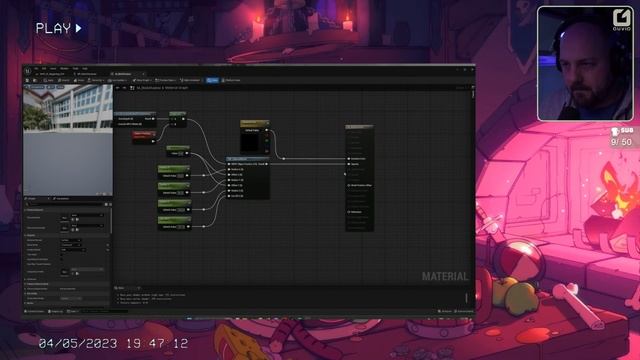640x360 pixels.
Task: Click the graph back navigation arrow
Action: click(118, 88)
